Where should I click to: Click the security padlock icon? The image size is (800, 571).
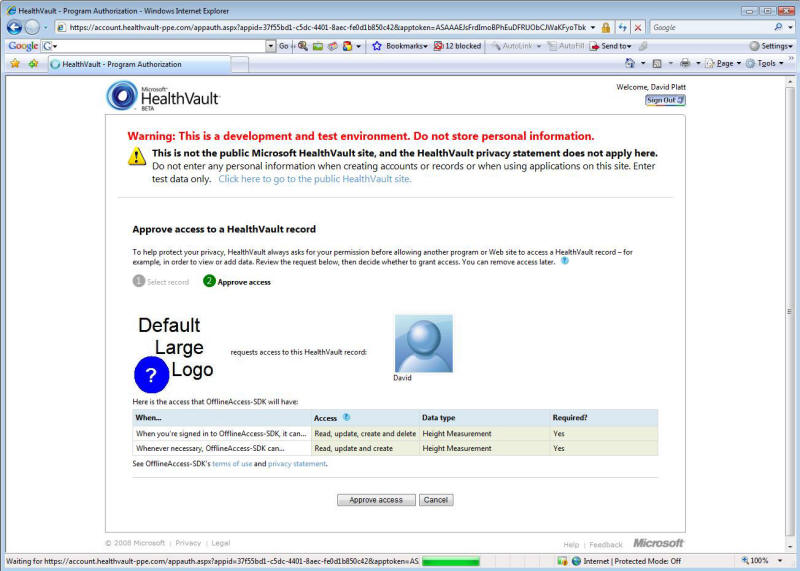[x=606, y=28]
